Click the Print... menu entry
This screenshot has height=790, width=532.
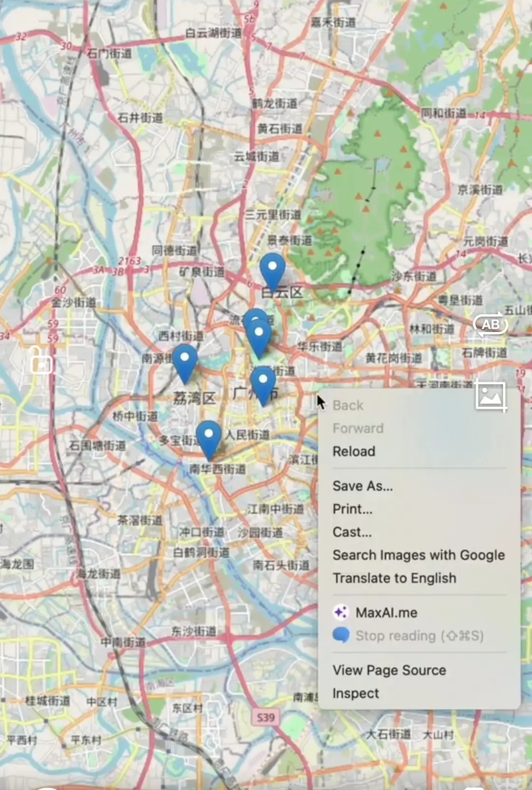(x=352, y=509)
